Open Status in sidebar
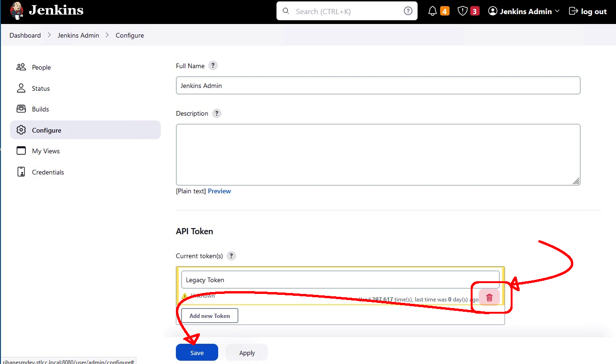The width and height of the screenshot is (616, 364). [x=85, y=88]
